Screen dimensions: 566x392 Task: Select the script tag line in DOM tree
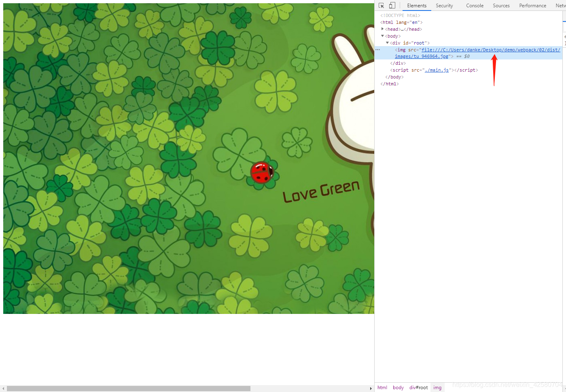point(434,70)
